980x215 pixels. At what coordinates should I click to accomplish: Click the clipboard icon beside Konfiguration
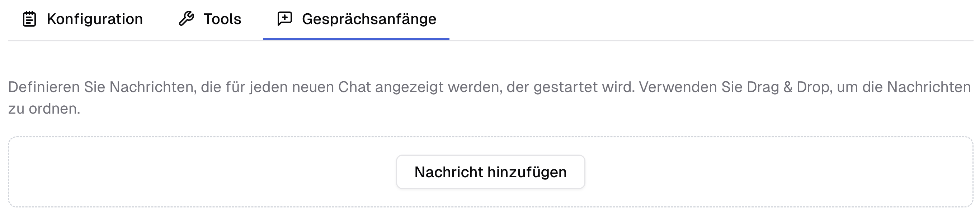tap(29, 18)
